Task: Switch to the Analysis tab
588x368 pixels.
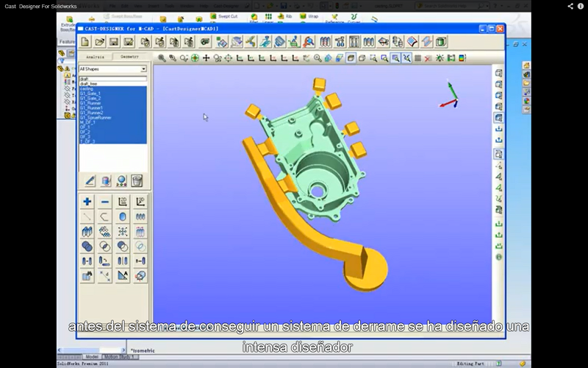Action: [95, 57]
